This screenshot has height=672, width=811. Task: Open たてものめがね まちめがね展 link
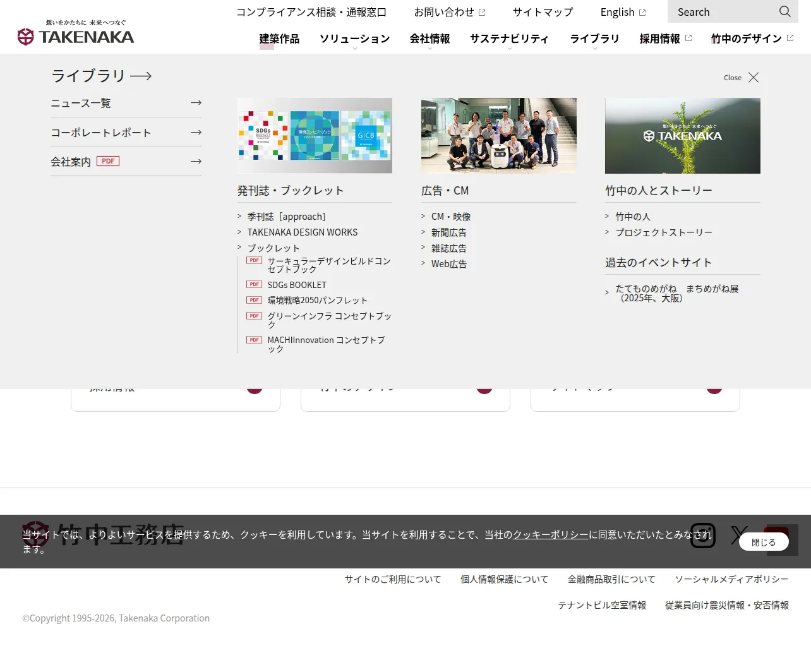point(677,293)
